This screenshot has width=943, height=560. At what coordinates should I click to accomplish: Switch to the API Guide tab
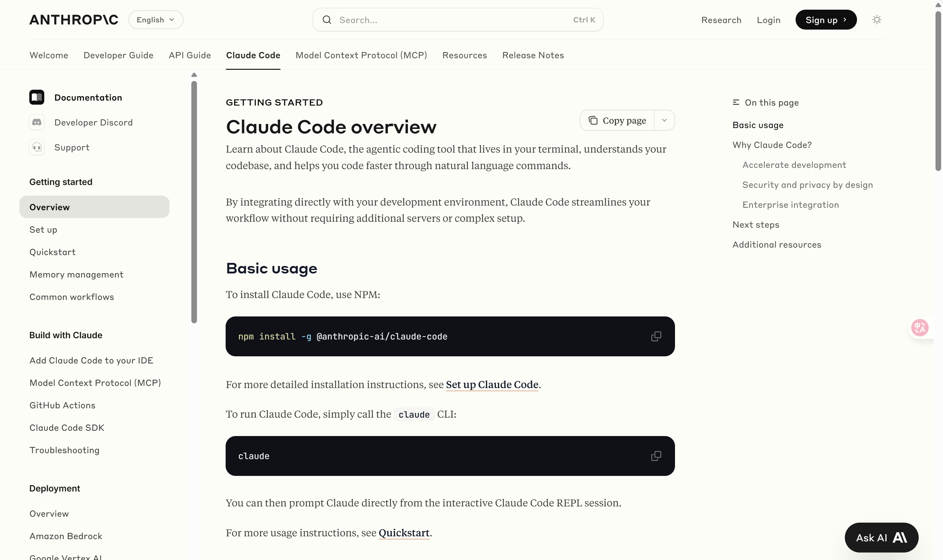click(x=189, y=55)
